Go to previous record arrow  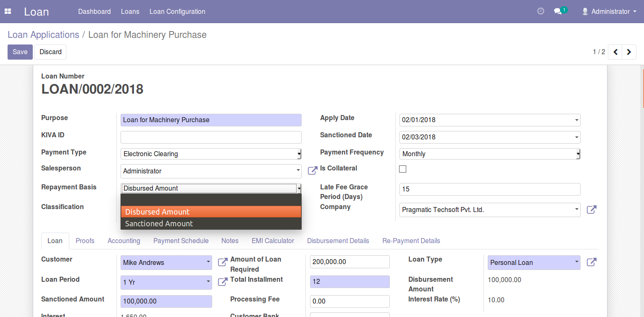tap(615, 52)
